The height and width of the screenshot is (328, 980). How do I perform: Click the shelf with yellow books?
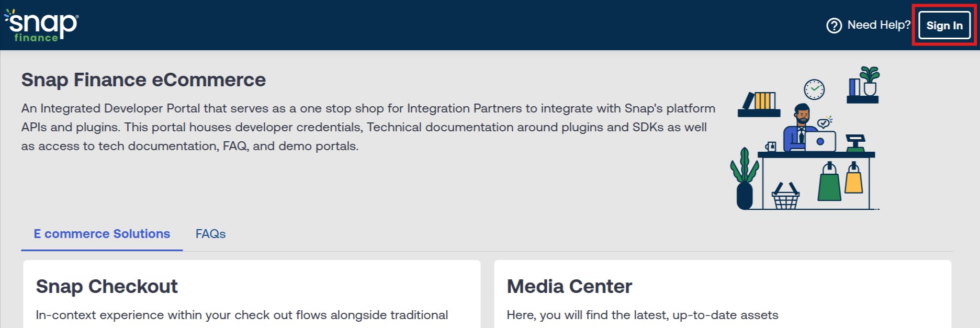coord(759,104)
